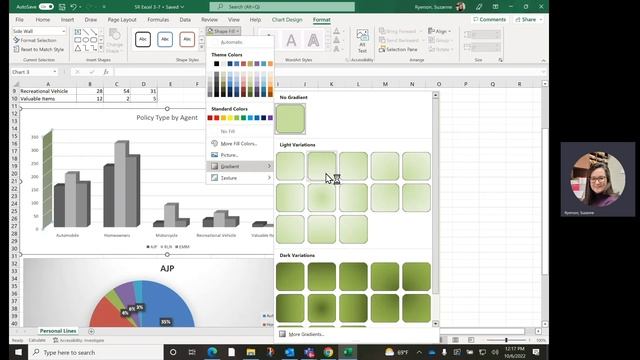Open Excel icon in taskbar
The height and width of the screenshot is (360, 640).
(348, 352)
